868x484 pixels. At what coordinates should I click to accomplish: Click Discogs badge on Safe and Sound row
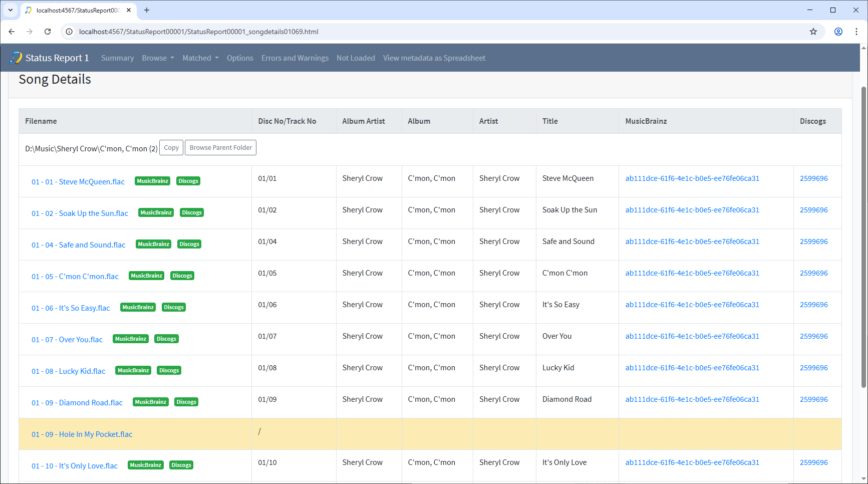[x=189, y=244]
